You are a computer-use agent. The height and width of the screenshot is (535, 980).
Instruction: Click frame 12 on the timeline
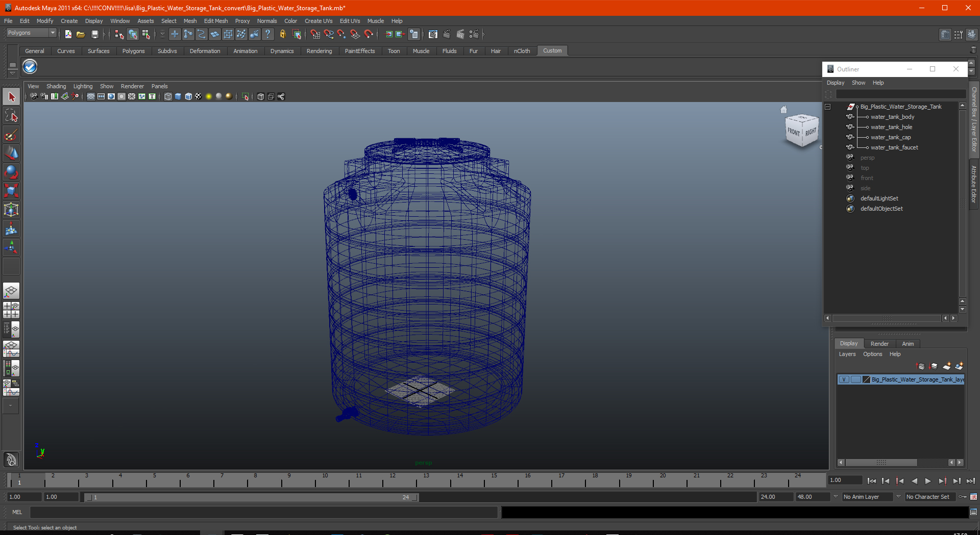click(392, 479)
